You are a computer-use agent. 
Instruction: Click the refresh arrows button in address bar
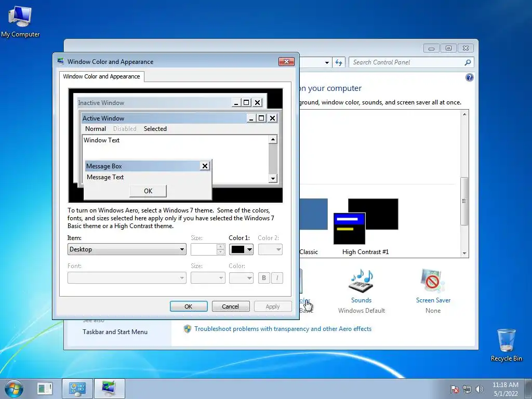(339, 62)
